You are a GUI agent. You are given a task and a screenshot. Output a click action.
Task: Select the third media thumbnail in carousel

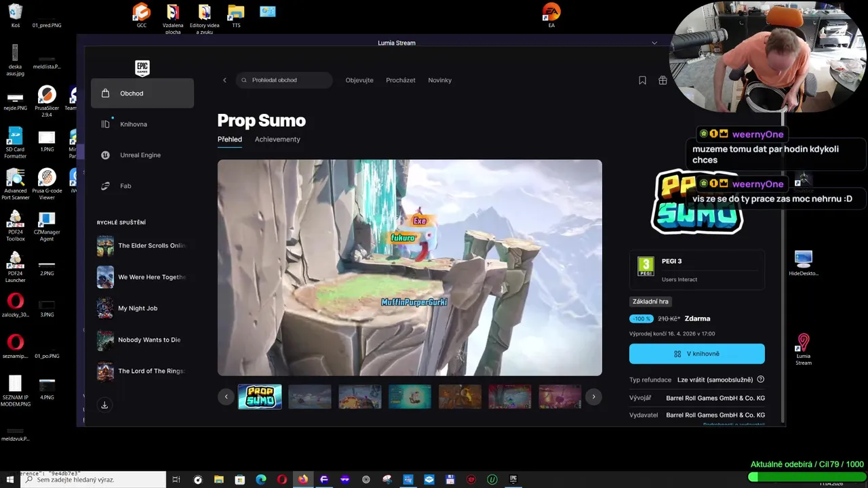[360, 397]
